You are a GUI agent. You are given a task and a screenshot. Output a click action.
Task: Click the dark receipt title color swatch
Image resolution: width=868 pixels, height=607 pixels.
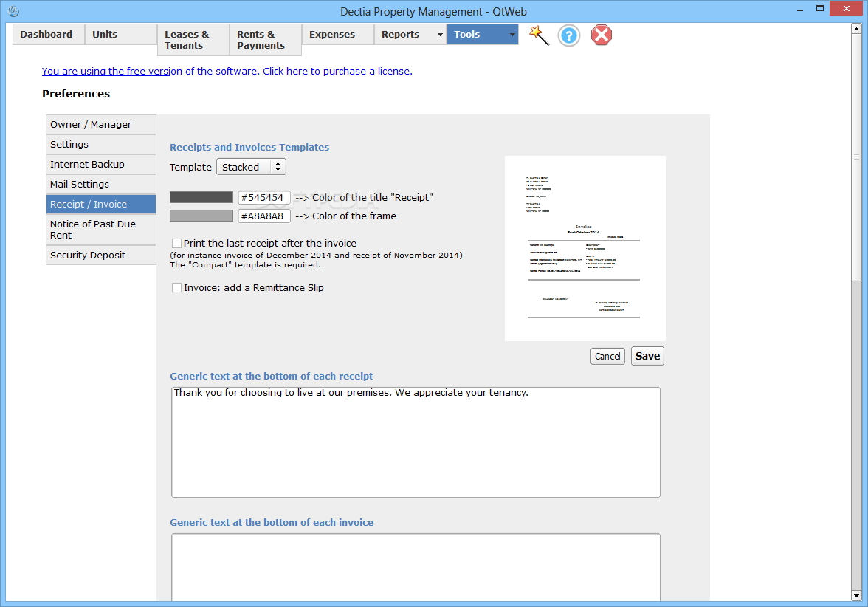point(201,197)
